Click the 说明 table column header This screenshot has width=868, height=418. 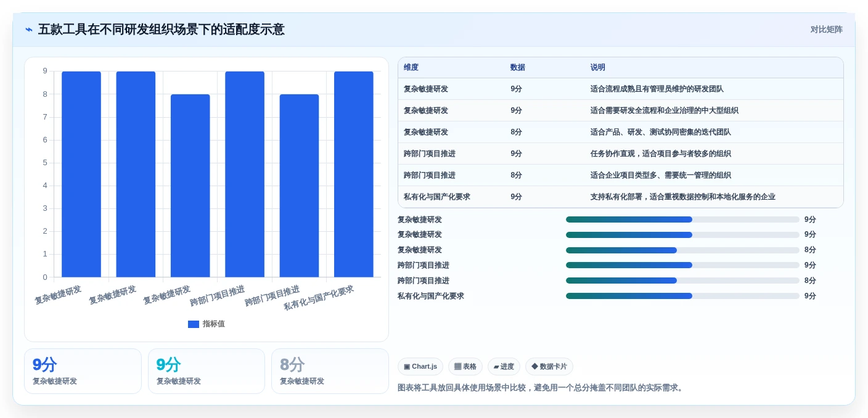(598, 68)
